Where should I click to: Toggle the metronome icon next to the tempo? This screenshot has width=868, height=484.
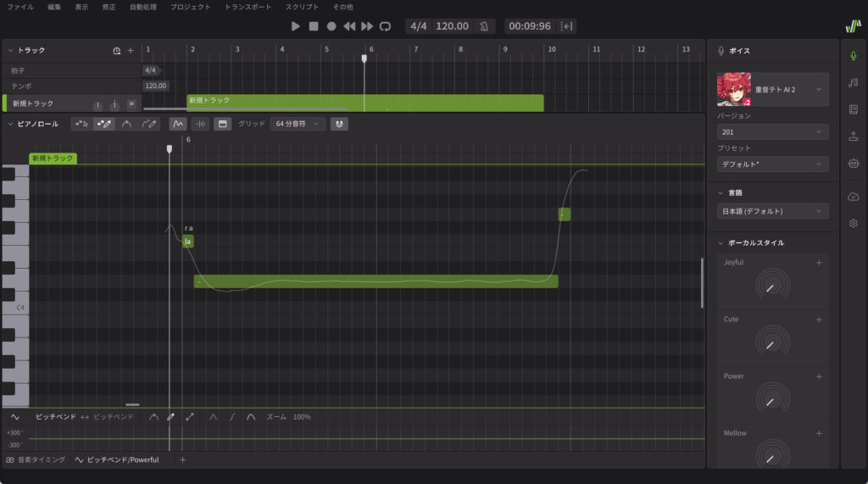pyautogui.click(x=485, y=26)
